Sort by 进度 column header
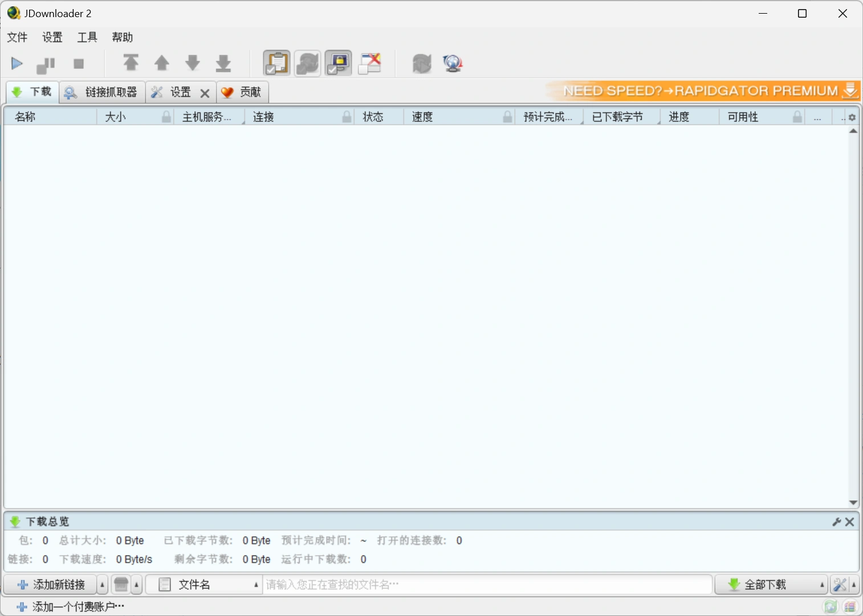Screen dimensions: 863x616 click(x=689, y=117)
